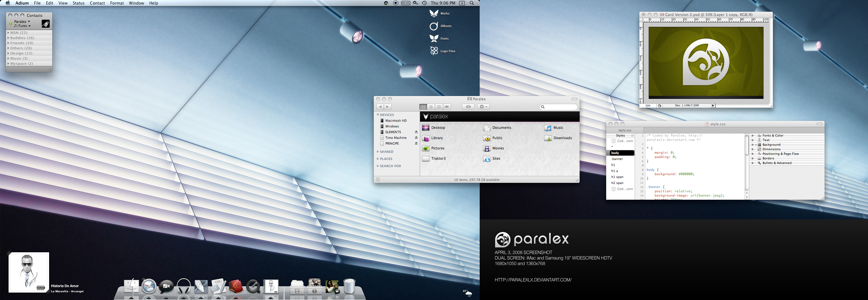Open the Finder icon in the Dock
Viewport: 868px width, 300px height.
[131, 287]
